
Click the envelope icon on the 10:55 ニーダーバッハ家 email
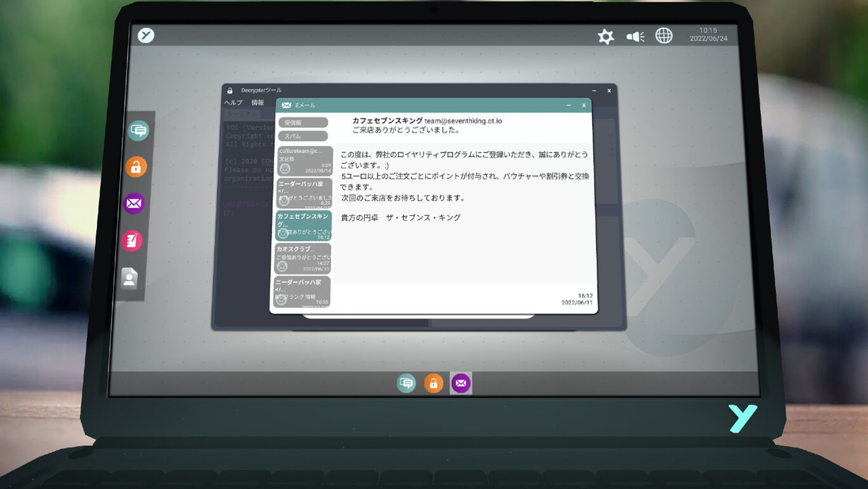(x=281, y=300)
